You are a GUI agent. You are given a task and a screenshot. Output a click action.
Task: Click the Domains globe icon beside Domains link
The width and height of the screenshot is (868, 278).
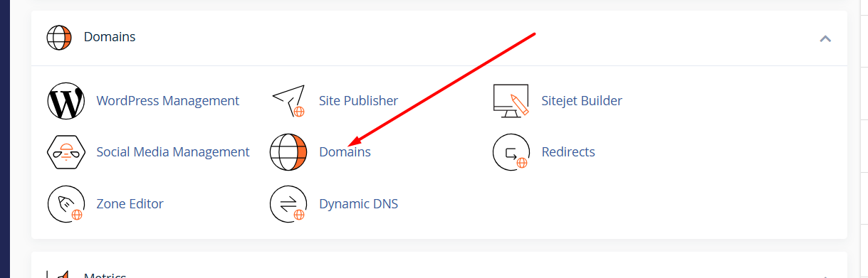pos(288,152)
